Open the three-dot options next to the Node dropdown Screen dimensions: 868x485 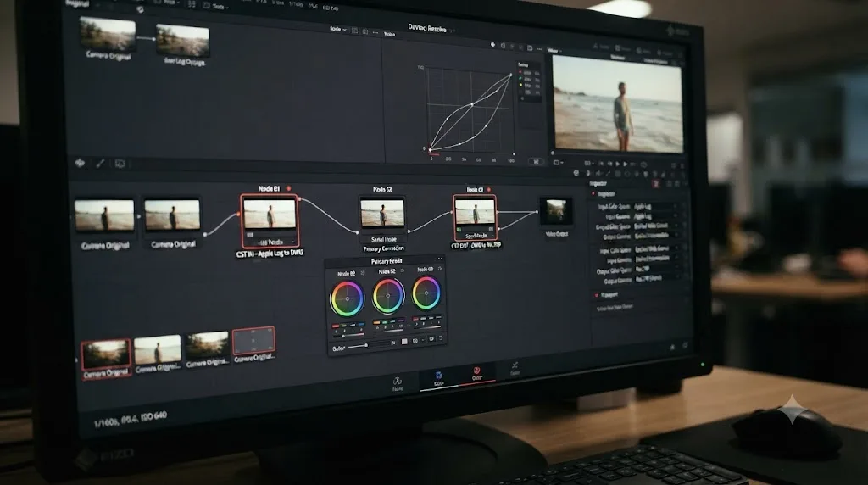point(376,33)
